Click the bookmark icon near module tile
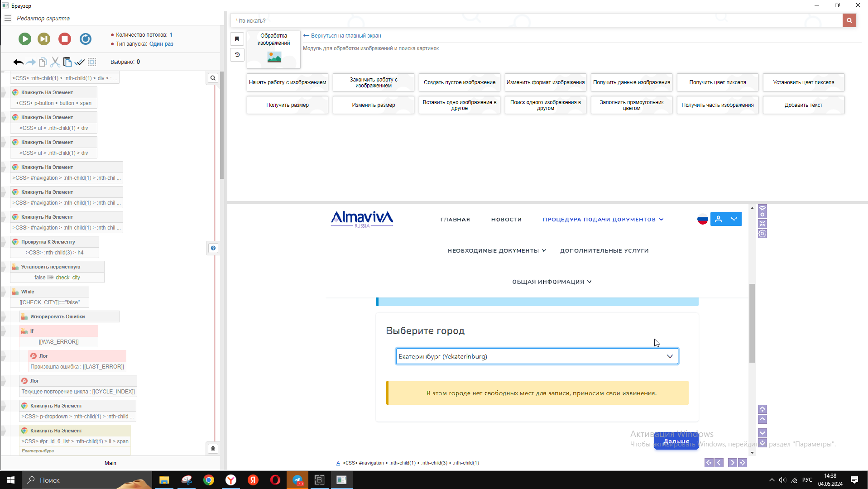868x489 pixels. (237, 39)
